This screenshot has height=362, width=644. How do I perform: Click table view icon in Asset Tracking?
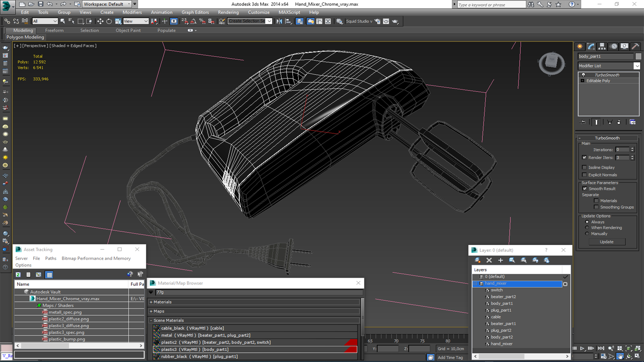coord(50,275)
